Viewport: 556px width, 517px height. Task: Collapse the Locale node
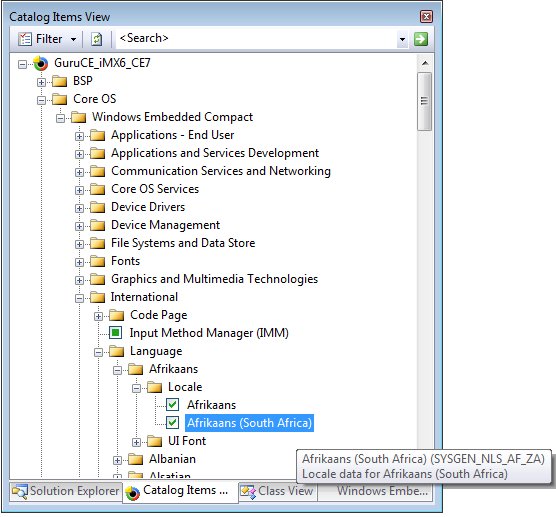pyautogui.click(x=137, y=388)
